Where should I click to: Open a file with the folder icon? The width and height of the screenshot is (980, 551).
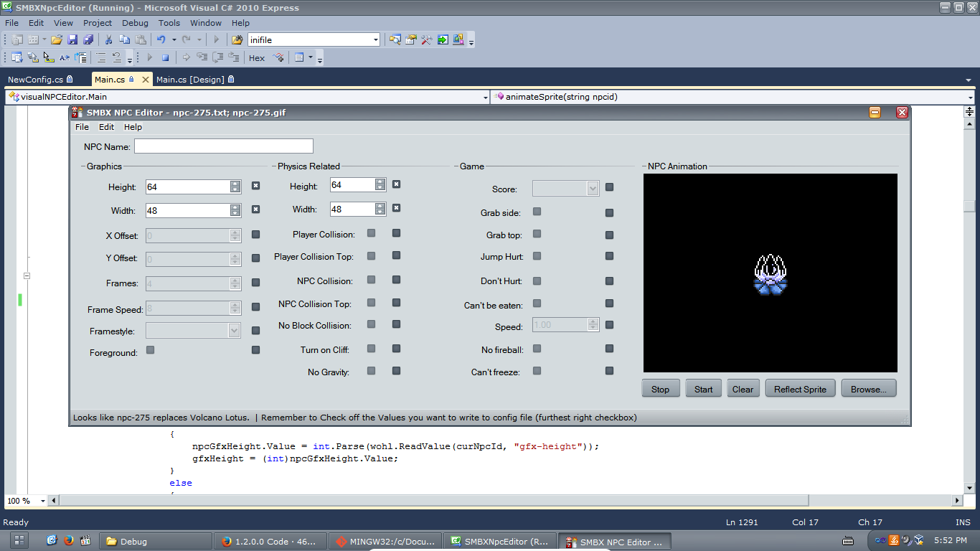(x=57, y=40)
